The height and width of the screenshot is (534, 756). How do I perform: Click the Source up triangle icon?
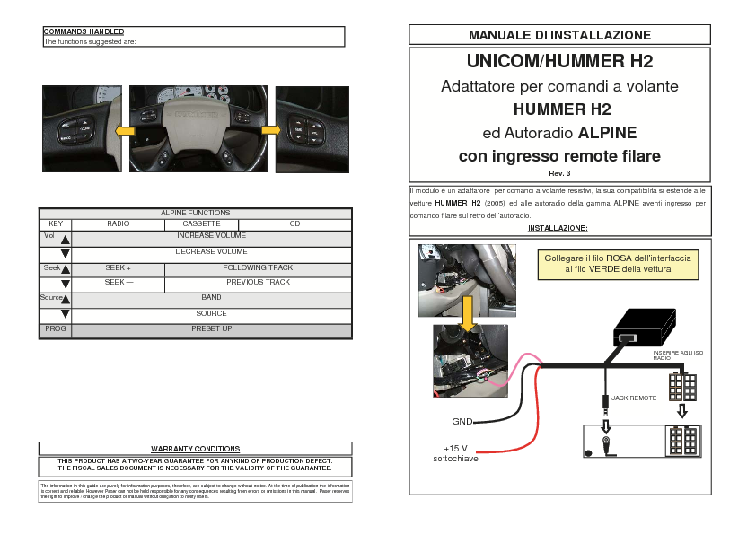65,299
